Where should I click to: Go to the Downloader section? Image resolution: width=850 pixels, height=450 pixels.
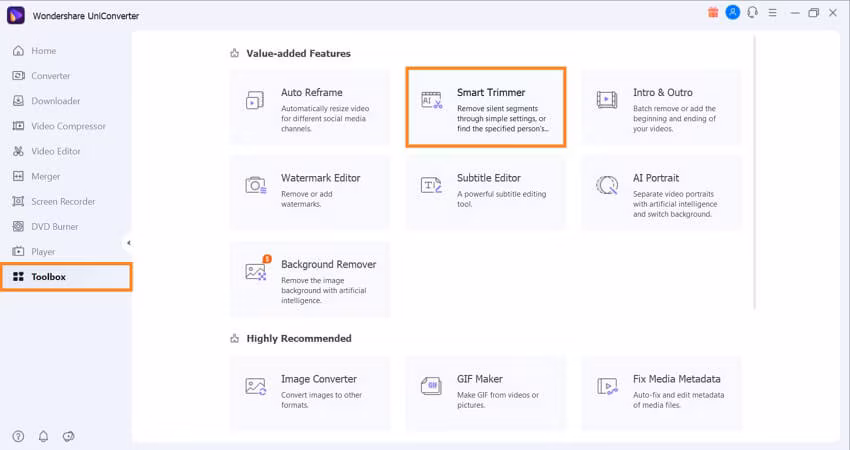click(46, 101)
